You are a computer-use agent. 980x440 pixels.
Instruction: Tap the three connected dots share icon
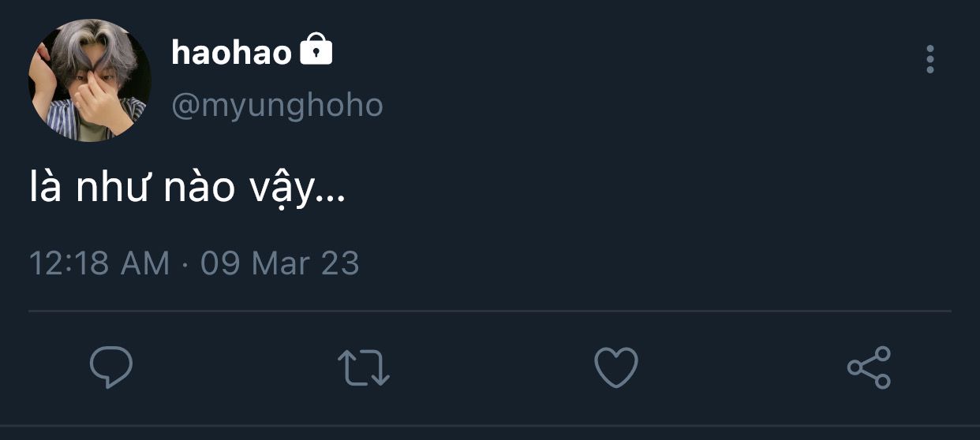(x=869, y=367)
